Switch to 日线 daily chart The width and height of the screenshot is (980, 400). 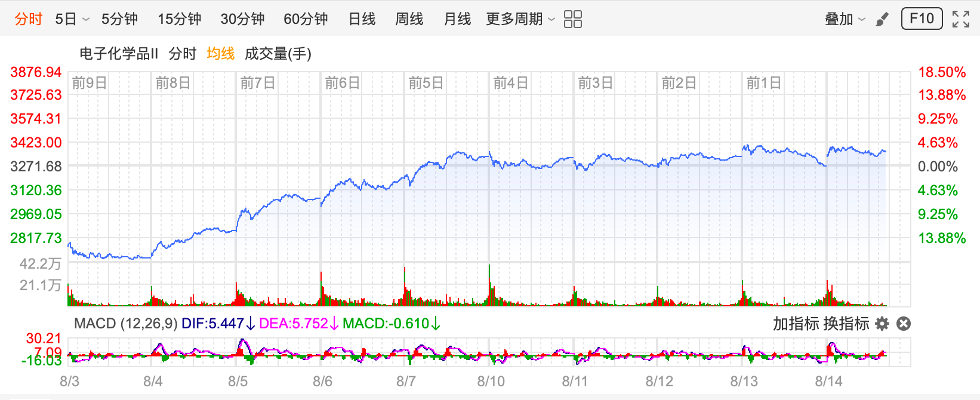362,19
